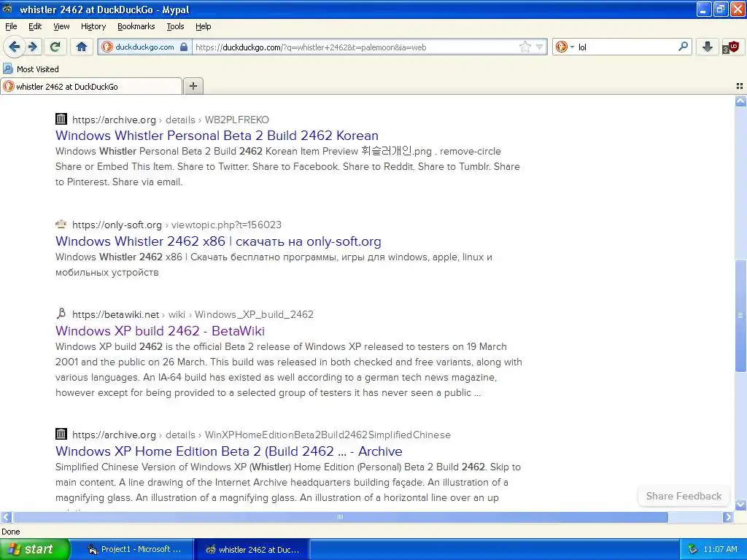Click the horizontal scrollbar right arrow
This screenshot has width=747, height=560.
point(728,517)
